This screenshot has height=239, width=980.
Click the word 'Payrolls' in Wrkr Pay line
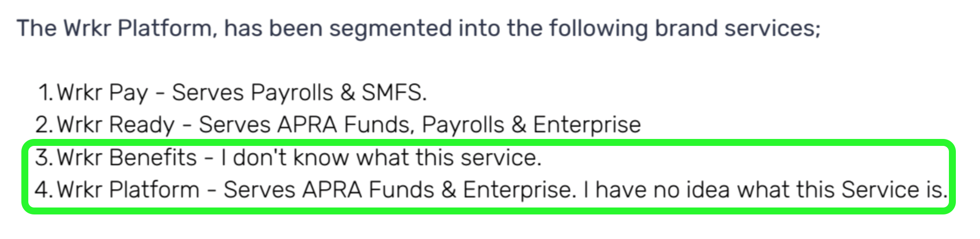pos(292,93)
